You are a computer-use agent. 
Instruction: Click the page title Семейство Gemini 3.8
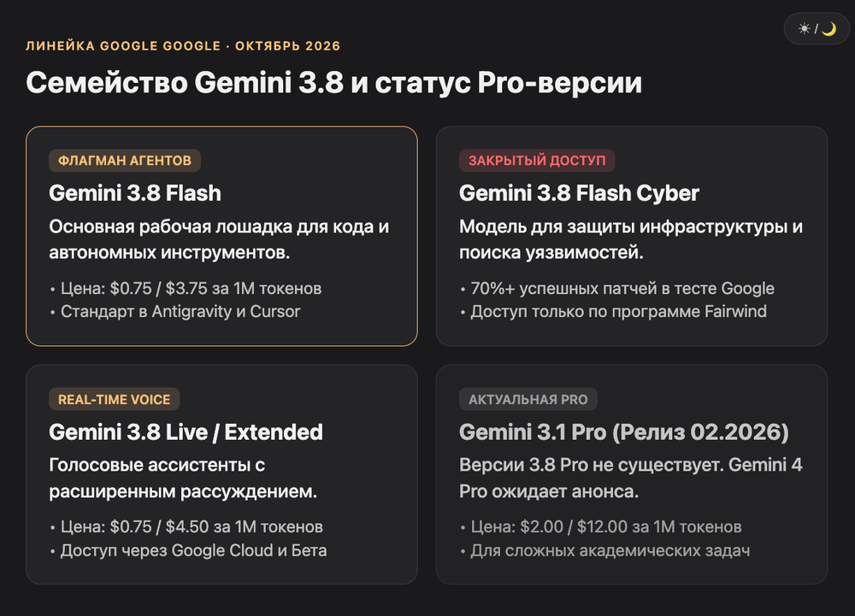[x=333, y=83]
